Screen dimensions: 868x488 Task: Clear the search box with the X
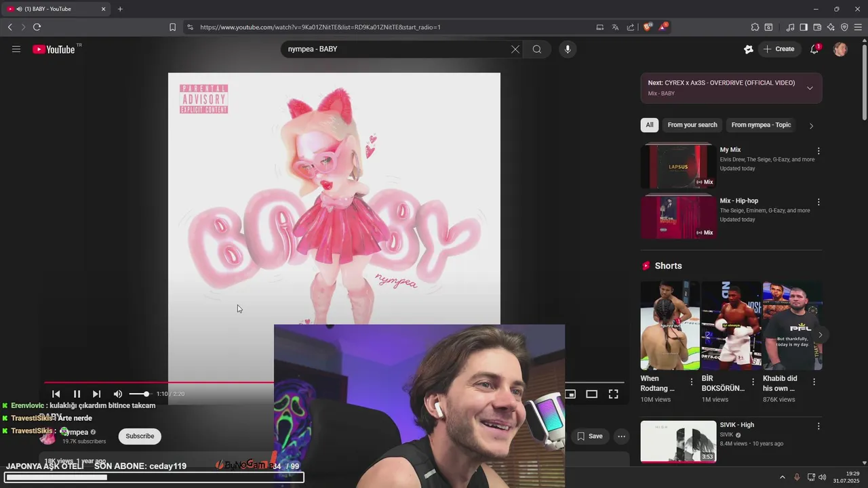click(515, 49)
